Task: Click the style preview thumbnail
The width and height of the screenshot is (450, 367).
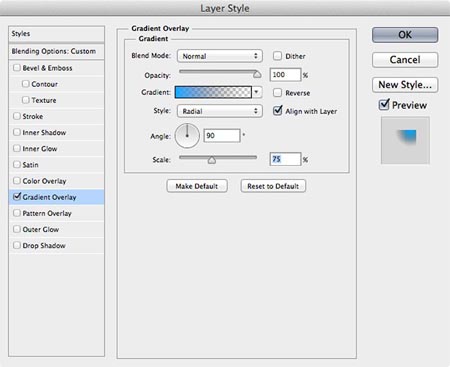Action: 405,140
